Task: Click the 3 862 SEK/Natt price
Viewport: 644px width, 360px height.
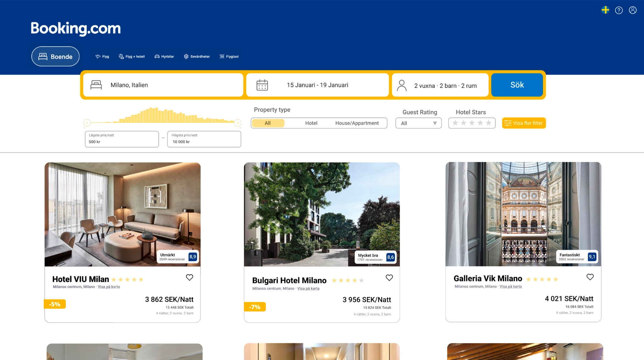Action: (x=169, y=299)
